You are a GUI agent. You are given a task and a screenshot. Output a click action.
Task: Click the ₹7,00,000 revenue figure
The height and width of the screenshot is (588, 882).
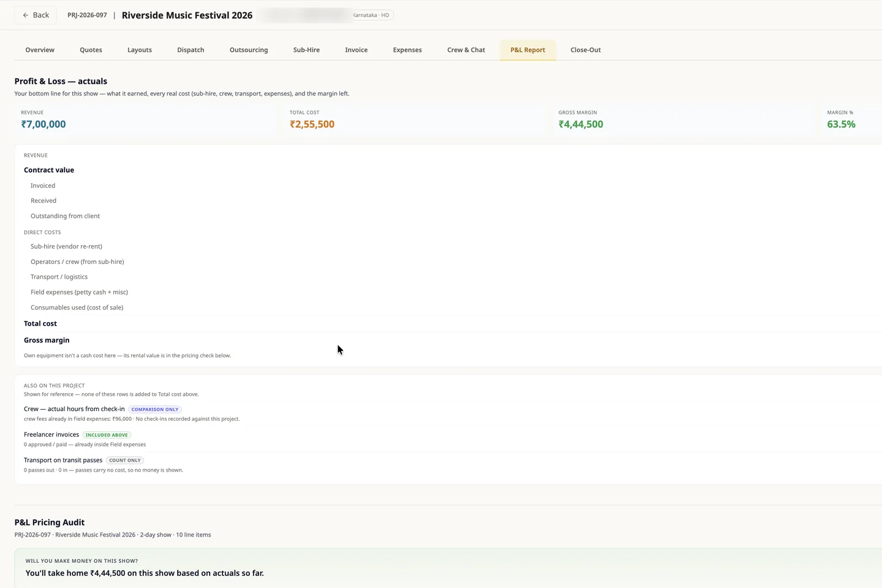(x=43, y=124)
